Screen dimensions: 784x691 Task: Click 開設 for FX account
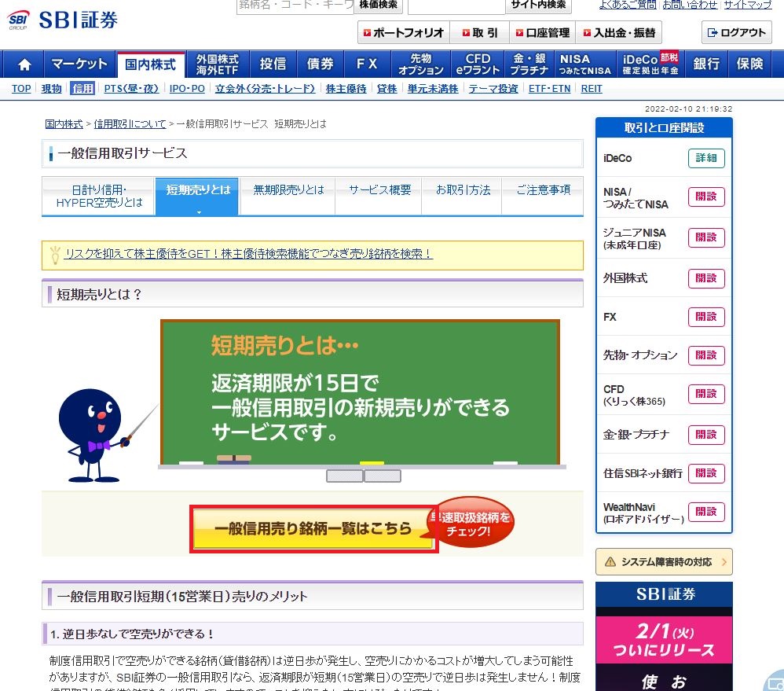tap(706, 317)
